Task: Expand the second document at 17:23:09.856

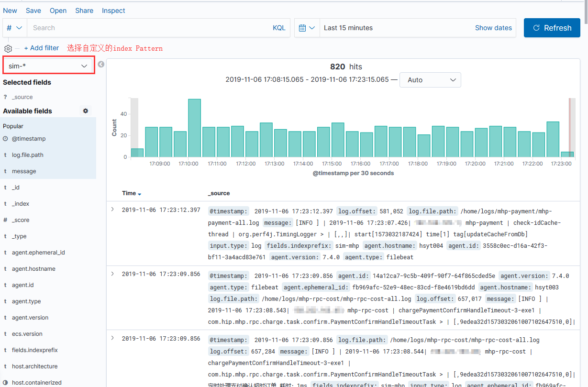Action: pos(112,274)
